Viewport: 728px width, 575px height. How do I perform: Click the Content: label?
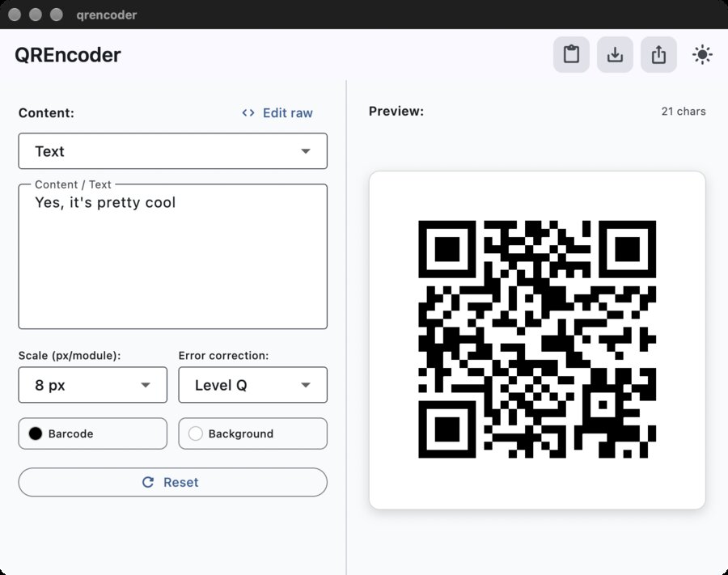46,112
